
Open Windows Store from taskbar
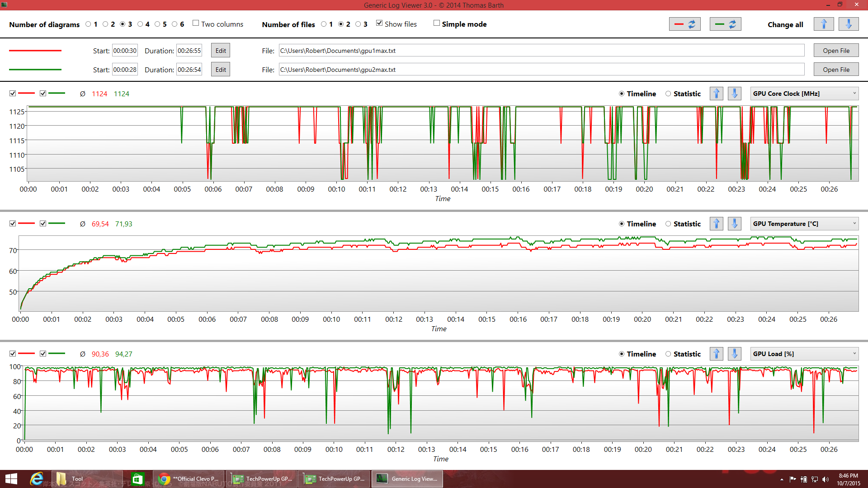click(x=137, y=479)
